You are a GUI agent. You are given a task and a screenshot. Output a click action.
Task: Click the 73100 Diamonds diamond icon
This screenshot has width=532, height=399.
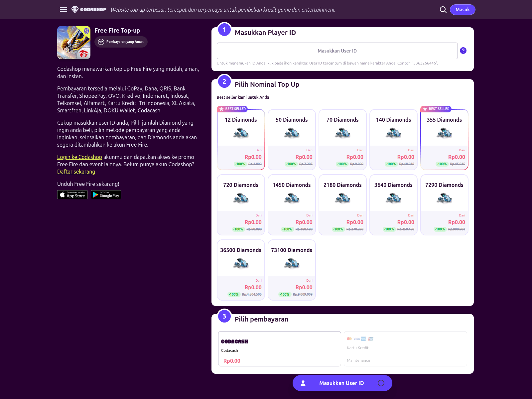pyautogui.click(x=292, y=264)
